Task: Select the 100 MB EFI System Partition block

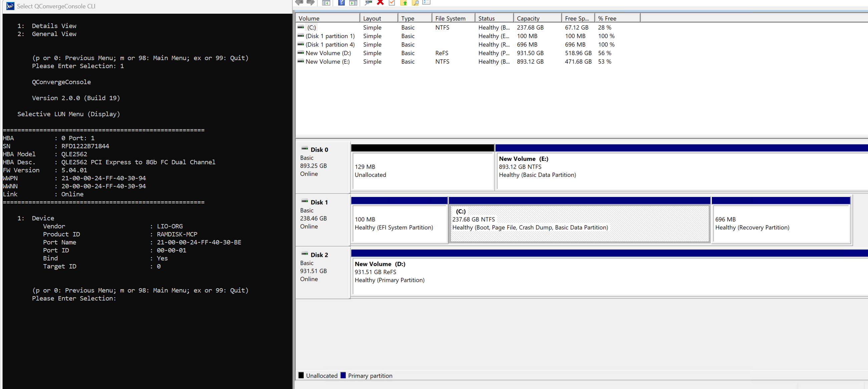Action: click(399, 220)
